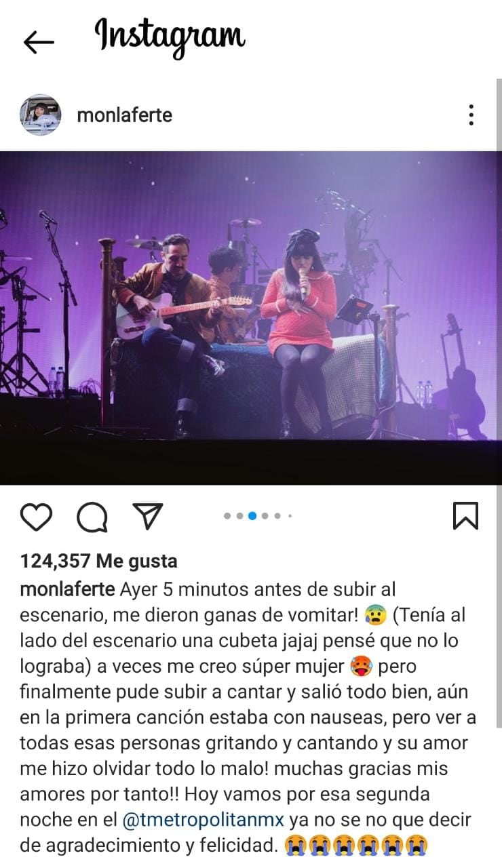Open monlaferte username in caption
The image size is (502, 868).
pyautogui.click(x=67, y=589)
